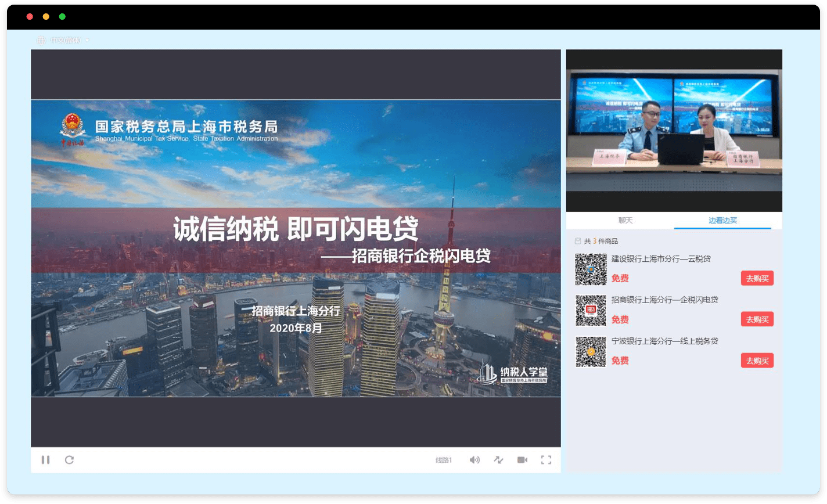The image size is (827, 504).
Task: Open the 线路1 line selector
Action: click(x=444, y=460)
